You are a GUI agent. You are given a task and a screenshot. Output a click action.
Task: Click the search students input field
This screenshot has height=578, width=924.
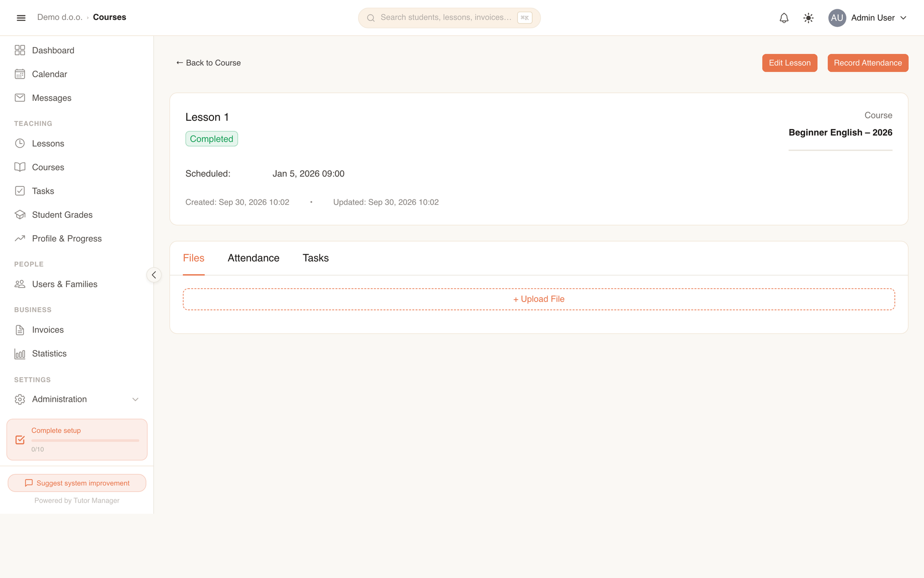click(x=449, y=18)
